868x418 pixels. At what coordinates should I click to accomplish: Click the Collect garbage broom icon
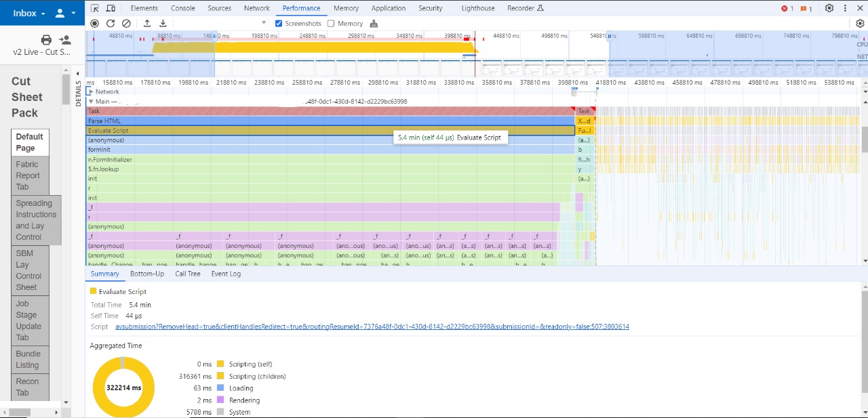374,23
